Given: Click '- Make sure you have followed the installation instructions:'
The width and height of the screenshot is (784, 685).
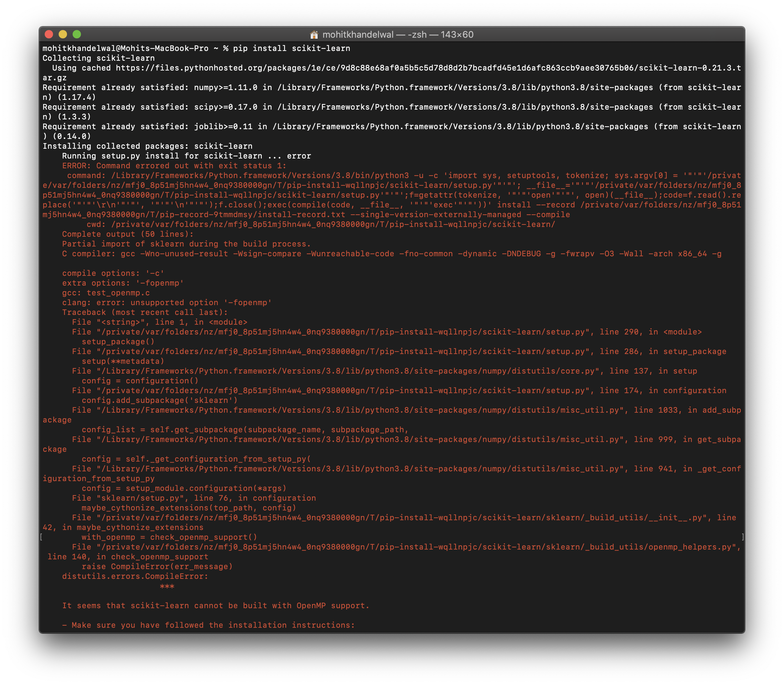Looking at the screenshot, I should tap(209, 625).
